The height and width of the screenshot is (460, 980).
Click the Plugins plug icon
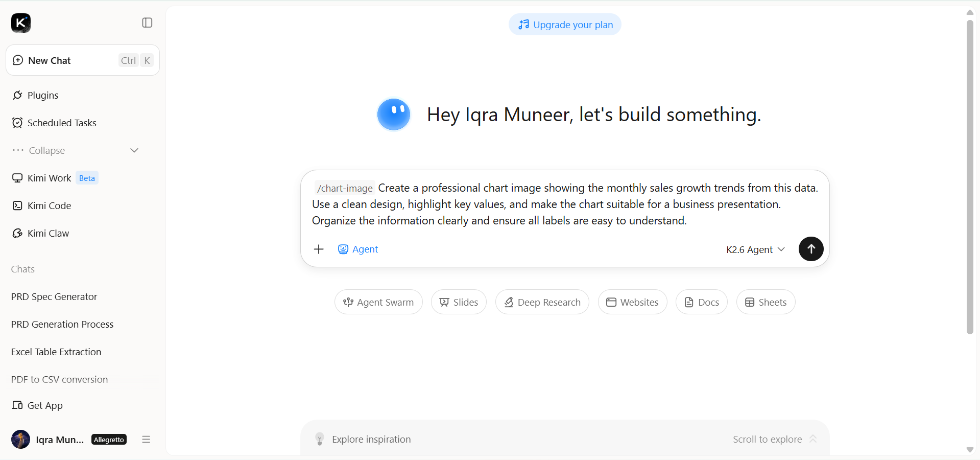17,95
